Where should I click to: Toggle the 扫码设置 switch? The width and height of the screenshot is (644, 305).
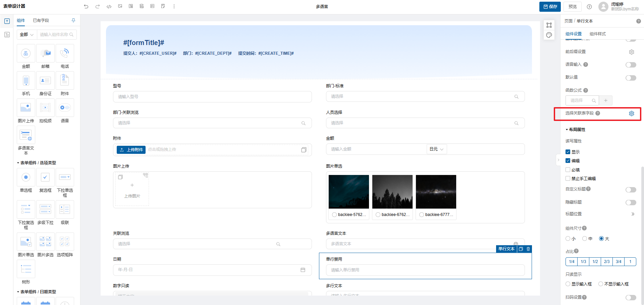pos(631,298)
